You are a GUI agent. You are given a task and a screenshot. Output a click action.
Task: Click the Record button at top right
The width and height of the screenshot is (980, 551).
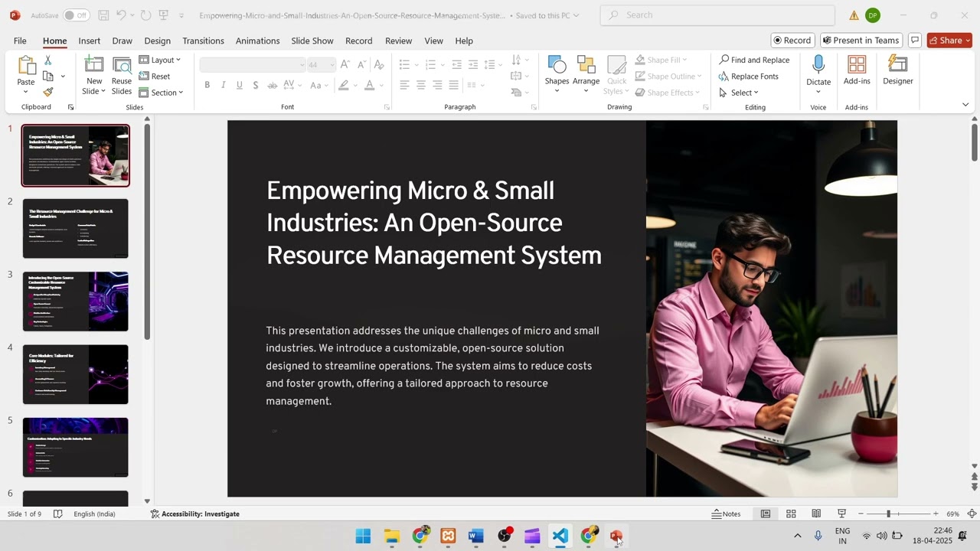[x=792, y=41]
